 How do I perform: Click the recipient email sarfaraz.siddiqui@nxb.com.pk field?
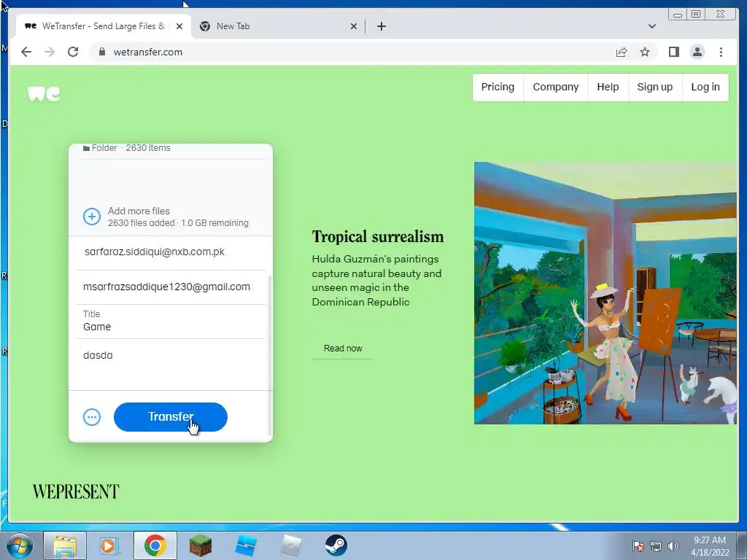[171, 252]
